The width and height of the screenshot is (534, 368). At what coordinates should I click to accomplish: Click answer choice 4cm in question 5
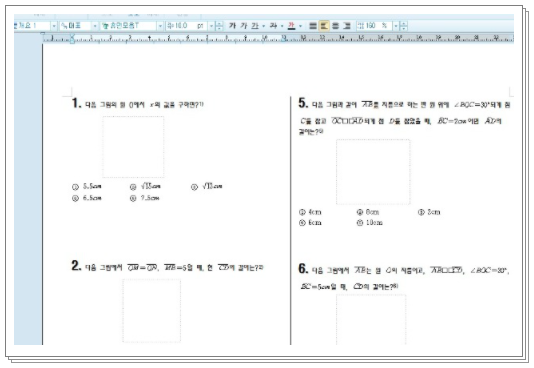point(310,212)
